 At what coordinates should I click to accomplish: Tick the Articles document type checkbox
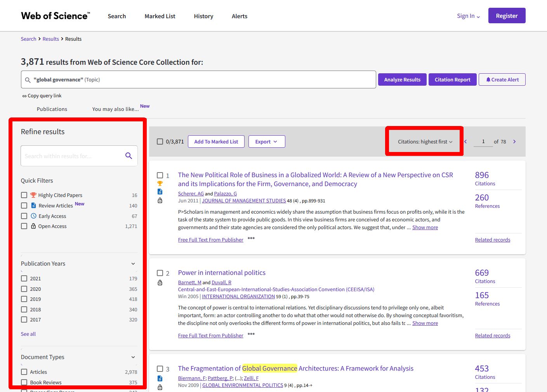(24, 372)
